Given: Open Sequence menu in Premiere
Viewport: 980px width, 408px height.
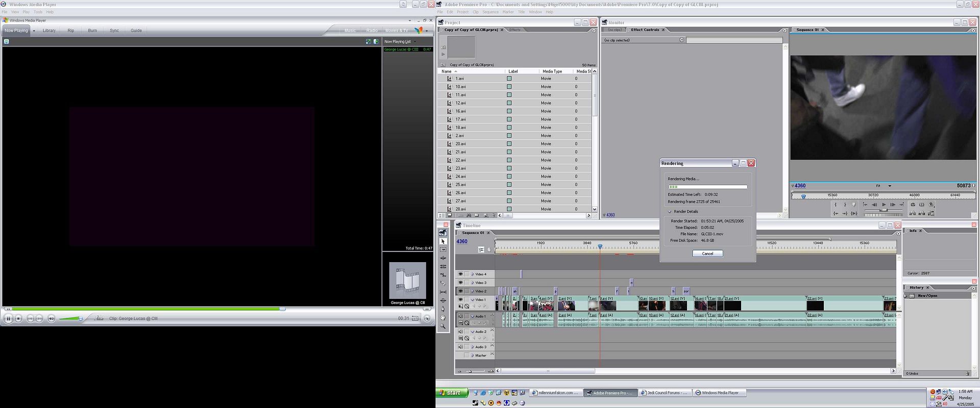Looking at the screenshot, I should [x=491, y=12].
